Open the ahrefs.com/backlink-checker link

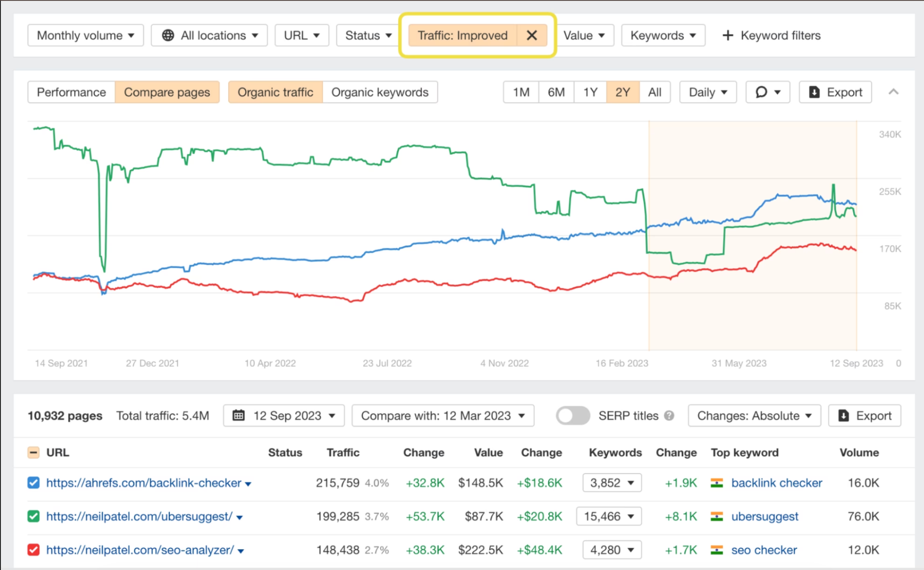[x=143, y=483]
